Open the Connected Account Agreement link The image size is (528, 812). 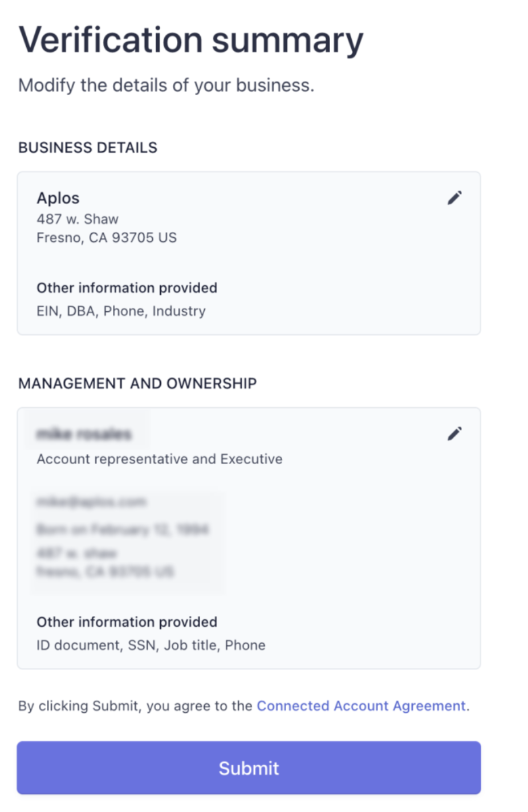(362, 706)
